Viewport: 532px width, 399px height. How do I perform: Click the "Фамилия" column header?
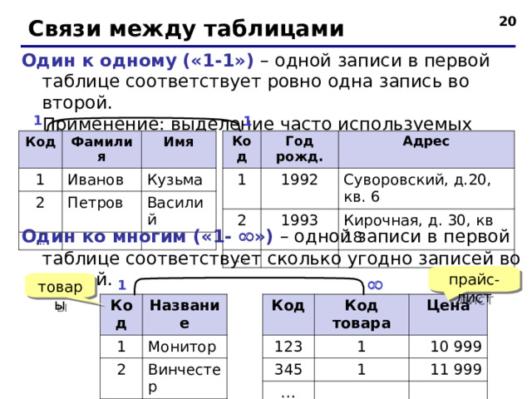tap(101, 150)
